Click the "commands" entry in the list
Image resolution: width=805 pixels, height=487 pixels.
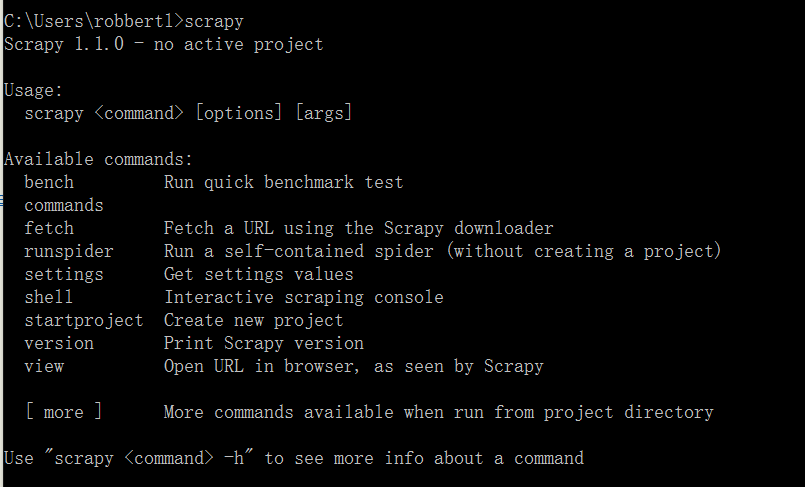tap(64, 205)
